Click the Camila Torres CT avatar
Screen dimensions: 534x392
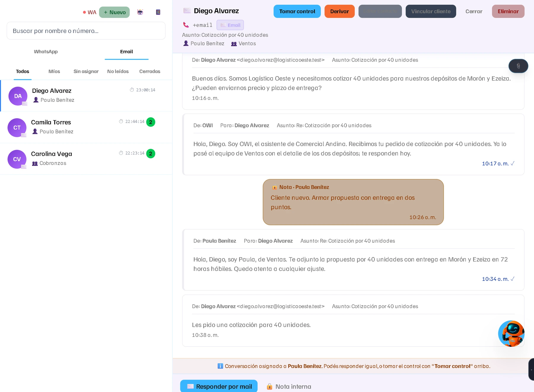[x=17, y=128]
